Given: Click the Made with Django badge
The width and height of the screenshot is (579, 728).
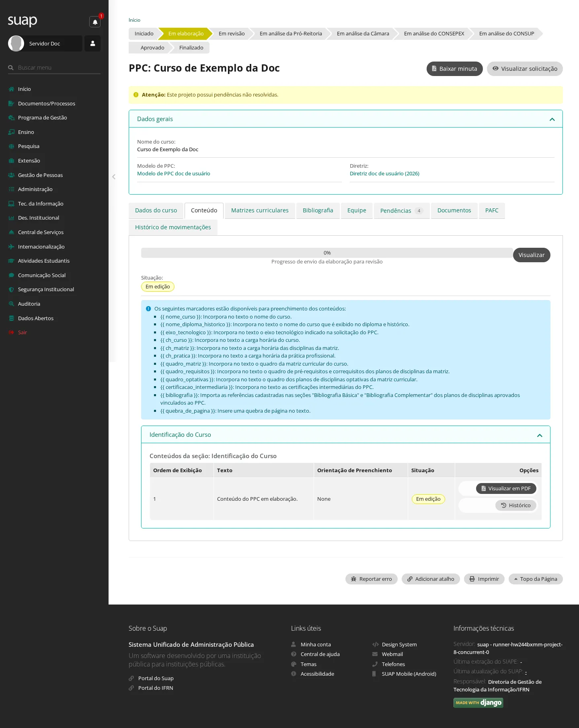Looking at the screenshot, I should (x=478, y=703).
